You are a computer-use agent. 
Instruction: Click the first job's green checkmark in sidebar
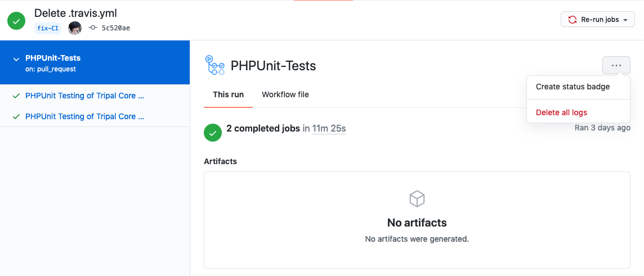pyautogui.click(x=16, y=96)
